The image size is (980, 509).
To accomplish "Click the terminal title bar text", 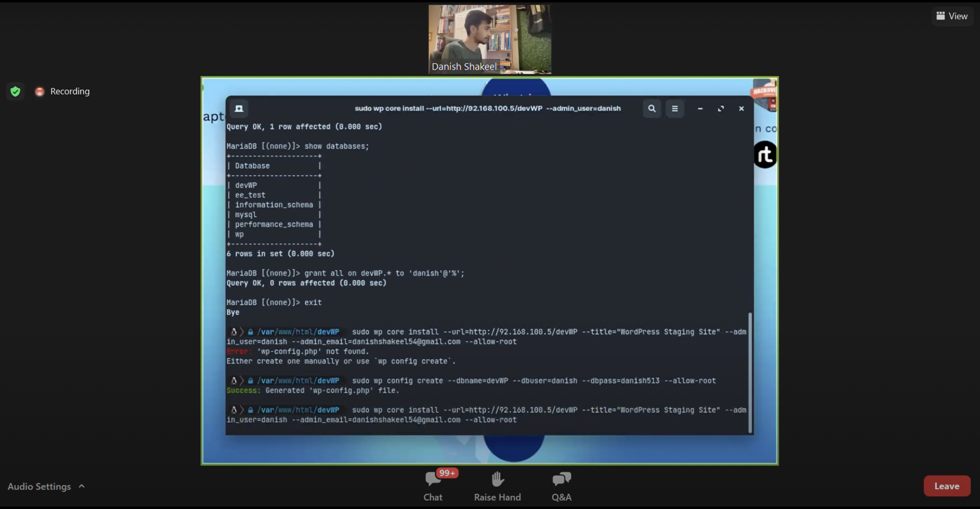I will click(487, 109).
